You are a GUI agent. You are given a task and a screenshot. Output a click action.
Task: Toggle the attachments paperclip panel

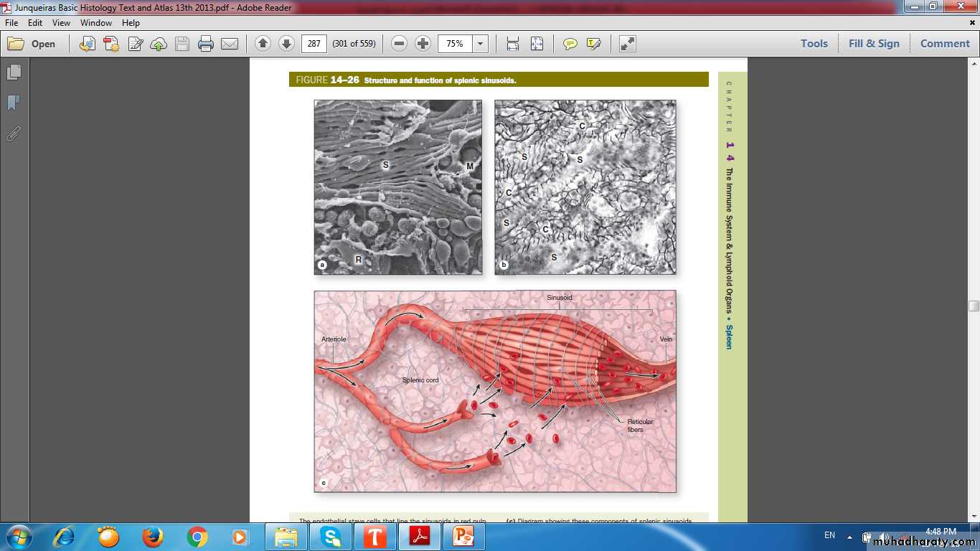[x=14, y=133]
